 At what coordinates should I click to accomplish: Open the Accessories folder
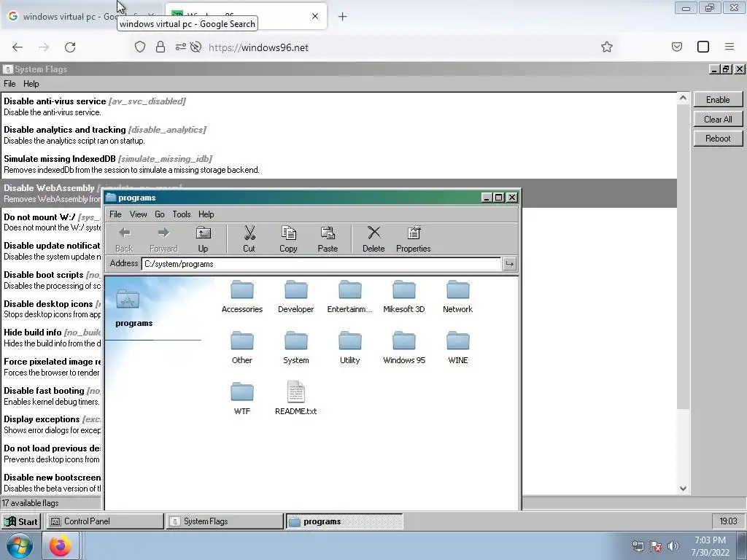click(242, 296)
